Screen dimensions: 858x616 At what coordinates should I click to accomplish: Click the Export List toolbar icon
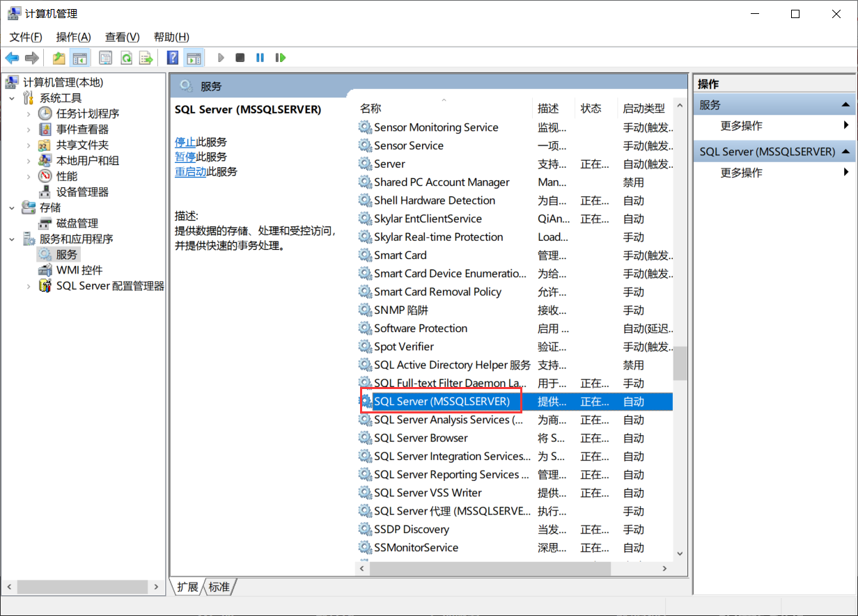click(146, 58)
